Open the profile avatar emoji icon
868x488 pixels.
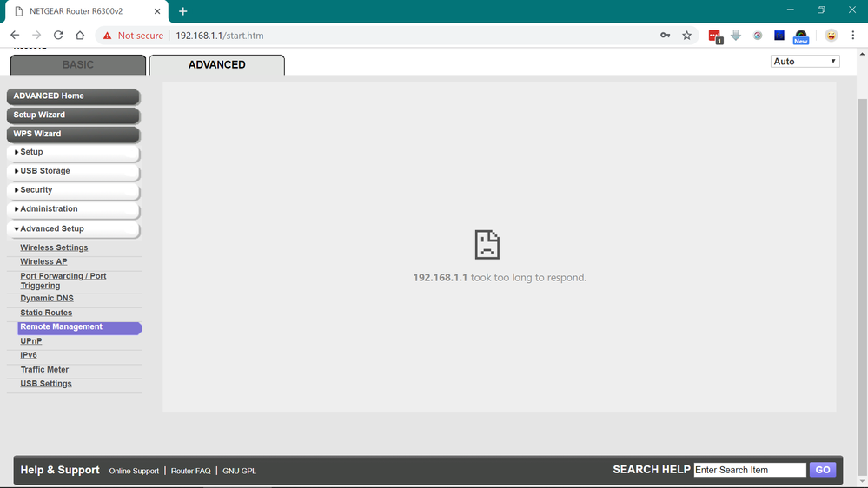pos(831,36)
